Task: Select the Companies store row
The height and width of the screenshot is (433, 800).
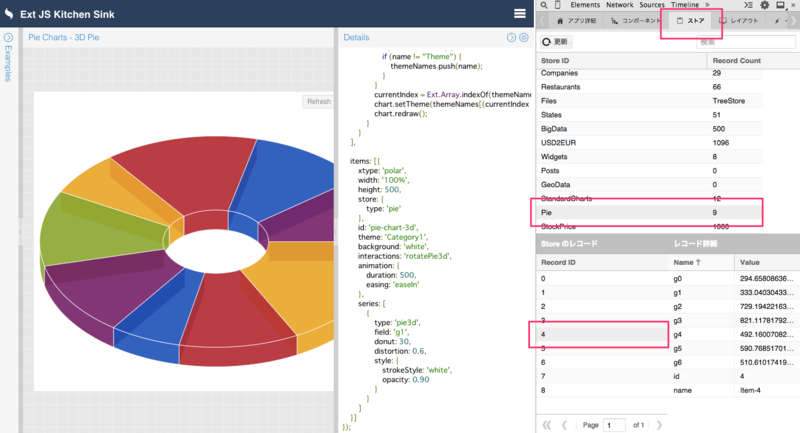Action: click(649, 73)
